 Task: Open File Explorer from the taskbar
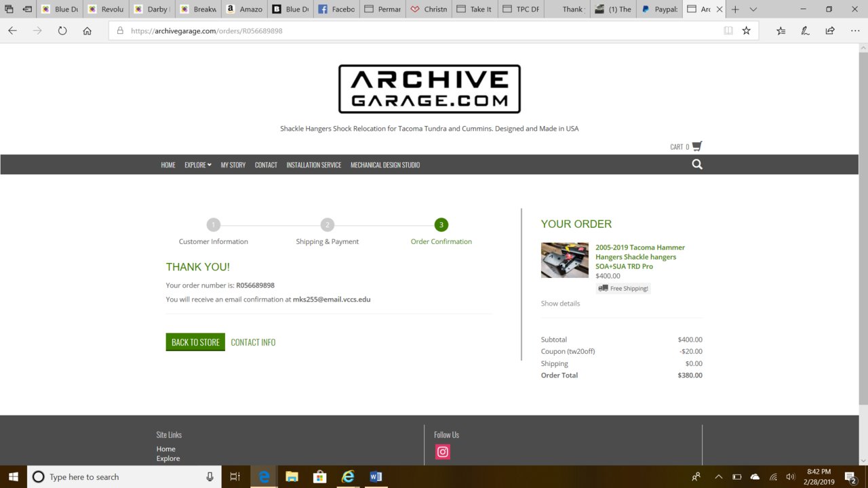coord(292,476)
